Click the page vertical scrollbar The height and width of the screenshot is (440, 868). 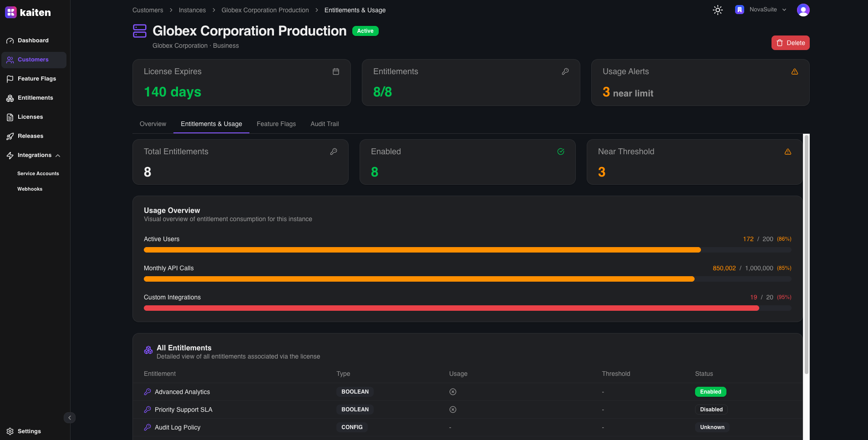click(x=806, y=255)
